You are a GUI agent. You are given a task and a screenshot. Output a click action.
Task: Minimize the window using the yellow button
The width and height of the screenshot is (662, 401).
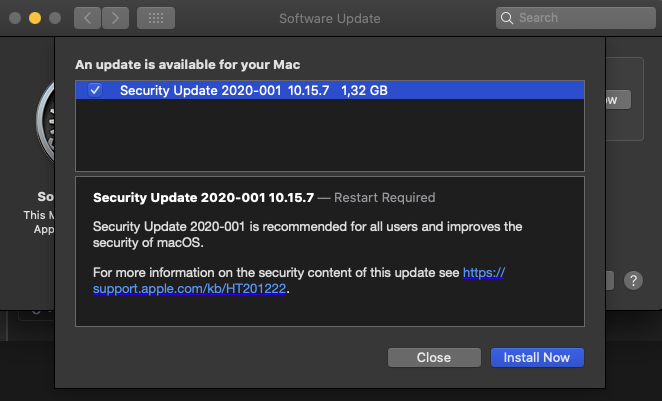(33, 18)
